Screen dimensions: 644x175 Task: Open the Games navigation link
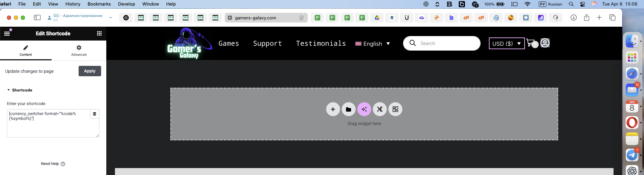229,43
